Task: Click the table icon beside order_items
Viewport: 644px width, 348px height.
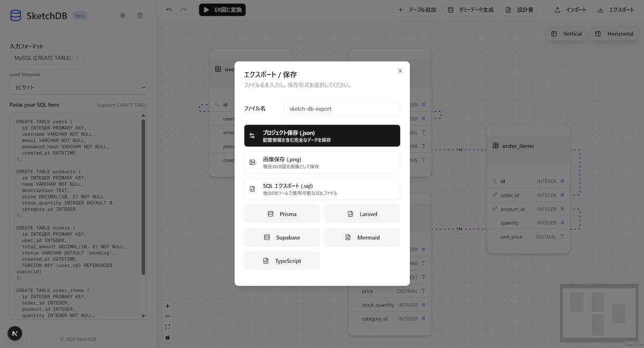Action: coord(496,146)
